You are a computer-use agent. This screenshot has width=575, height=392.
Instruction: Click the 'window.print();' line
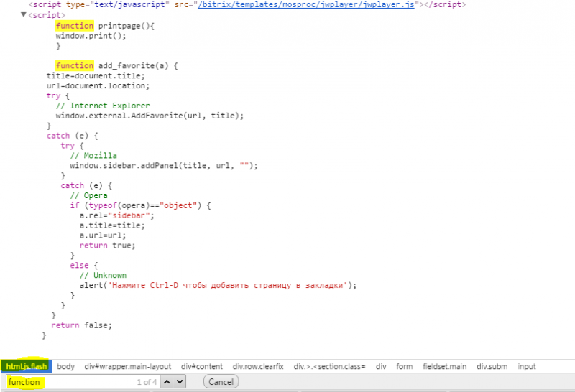(x=91, y=36)
